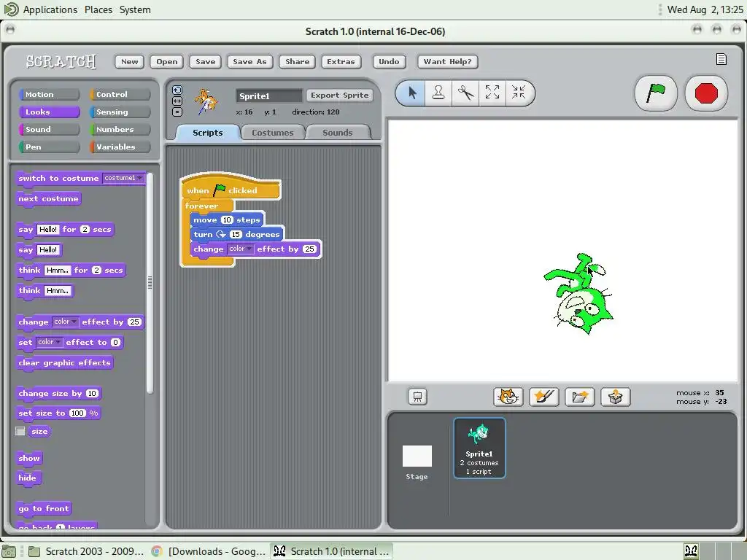Open color dropdown in the script's change effect block

click(240, 249)
